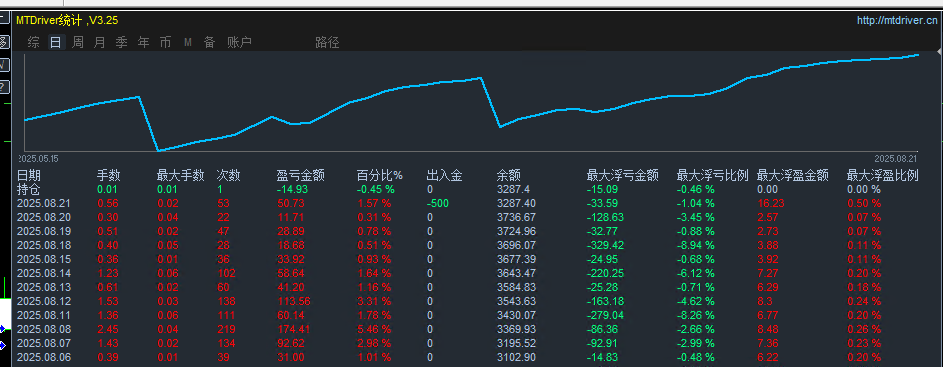Click the 最大浮亏比例 column header
The image size is (943, 367).
point(712,176)
